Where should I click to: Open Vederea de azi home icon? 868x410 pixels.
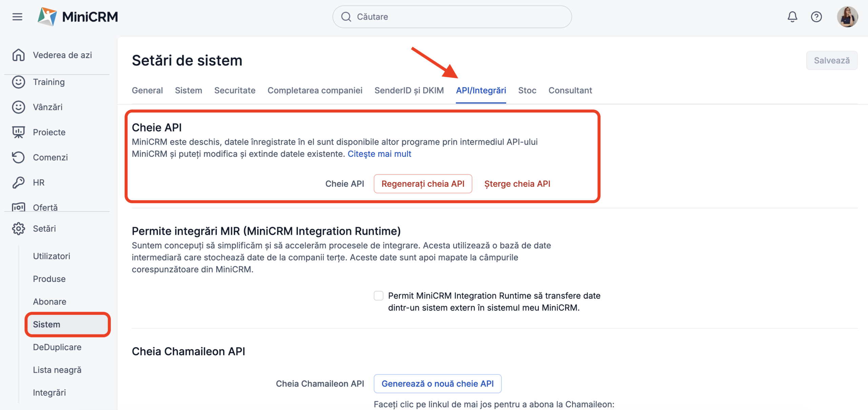coord(19,55)
